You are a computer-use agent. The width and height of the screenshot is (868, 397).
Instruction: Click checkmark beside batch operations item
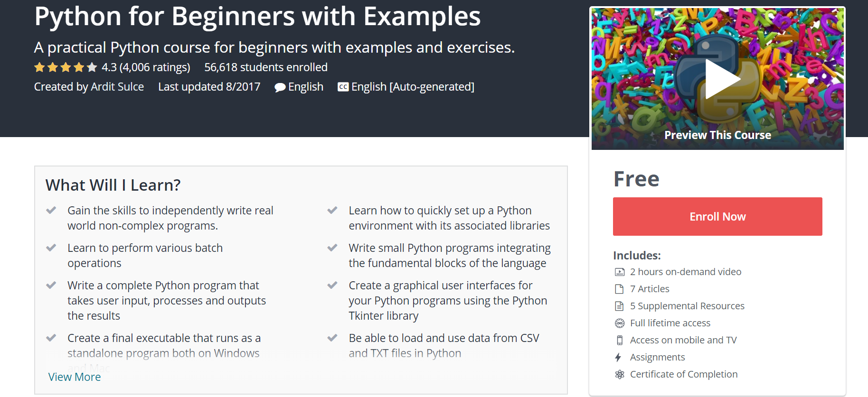point(51,248)
